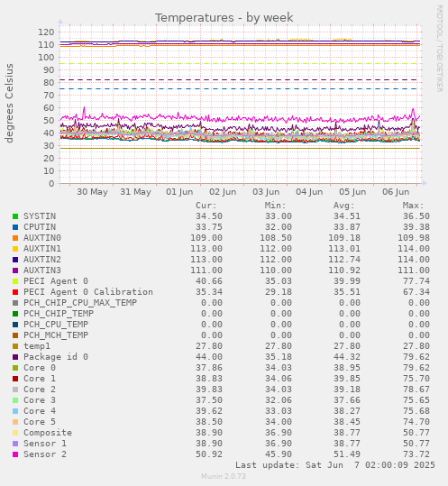Click the yellow AUXTIN1 legend swatch

pos(15,249)
